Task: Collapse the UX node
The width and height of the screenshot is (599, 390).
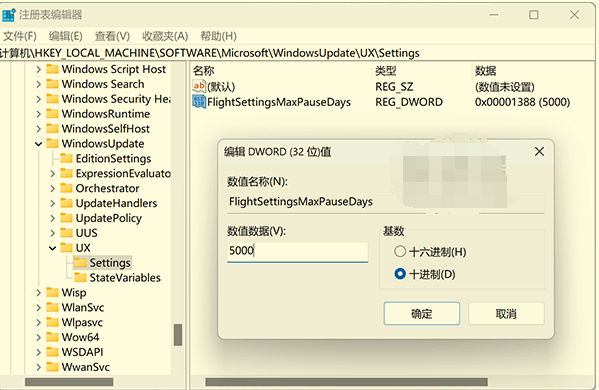Action: (52, 248)
